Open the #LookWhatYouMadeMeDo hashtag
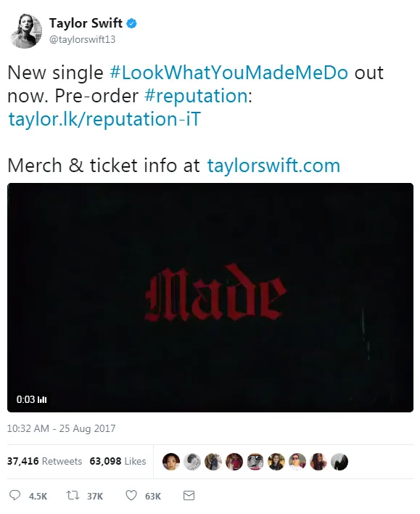420x514 pixels. pos(228,73)
